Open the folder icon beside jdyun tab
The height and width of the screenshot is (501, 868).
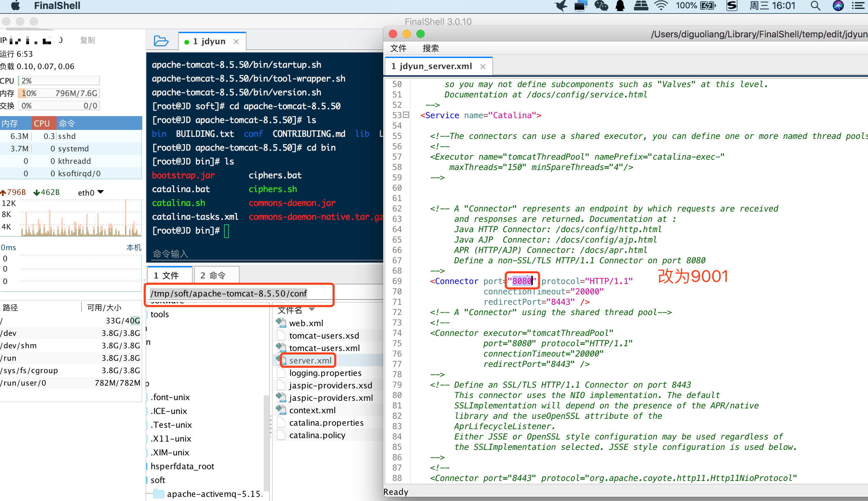coord(161,41)
